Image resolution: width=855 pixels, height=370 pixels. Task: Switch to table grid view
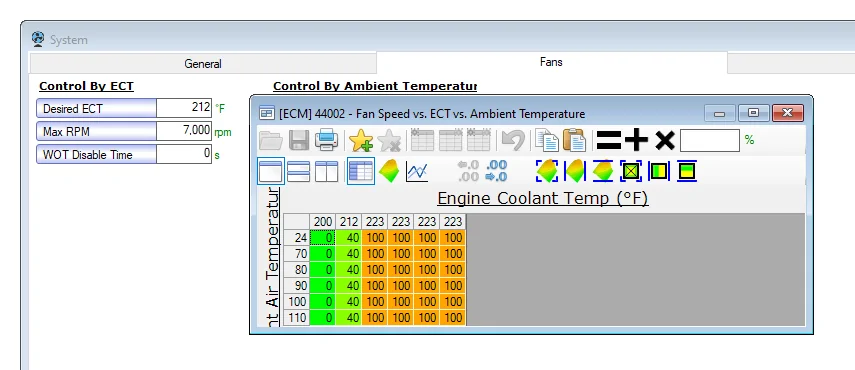[x=361, y=172]
